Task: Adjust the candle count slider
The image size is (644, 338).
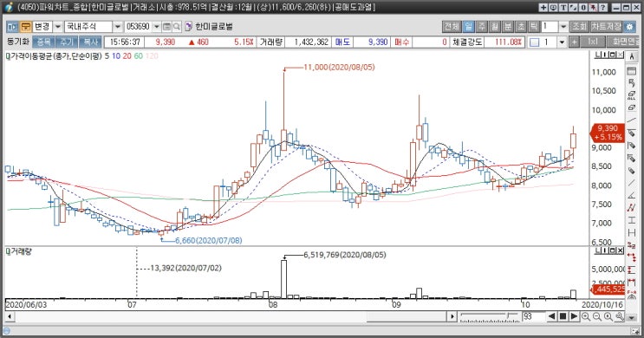Action: [489, 315]
